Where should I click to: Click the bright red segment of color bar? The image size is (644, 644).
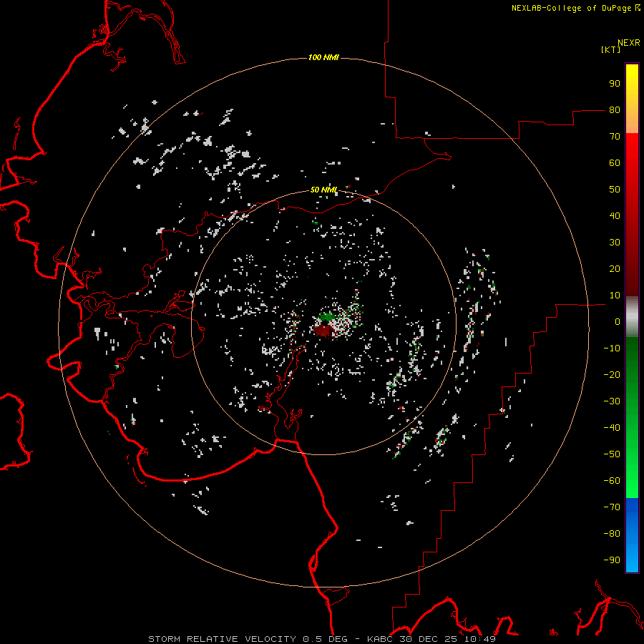coord(632,154)
